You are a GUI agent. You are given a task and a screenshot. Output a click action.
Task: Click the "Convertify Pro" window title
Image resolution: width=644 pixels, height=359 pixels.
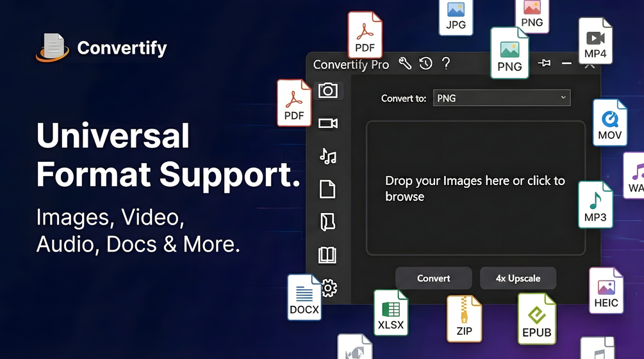pyautogui.click(x=351, y=65)
